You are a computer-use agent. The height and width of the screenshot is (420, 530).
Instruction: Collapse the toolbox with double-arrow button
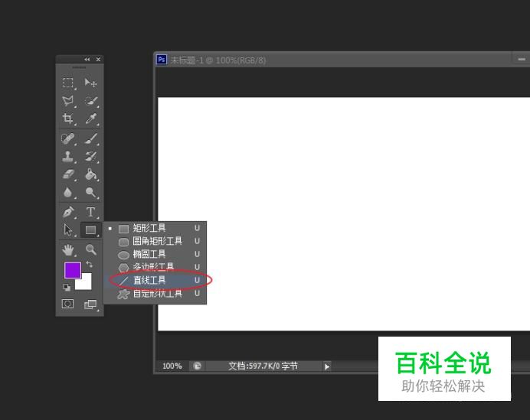click(x=87, y=60)
